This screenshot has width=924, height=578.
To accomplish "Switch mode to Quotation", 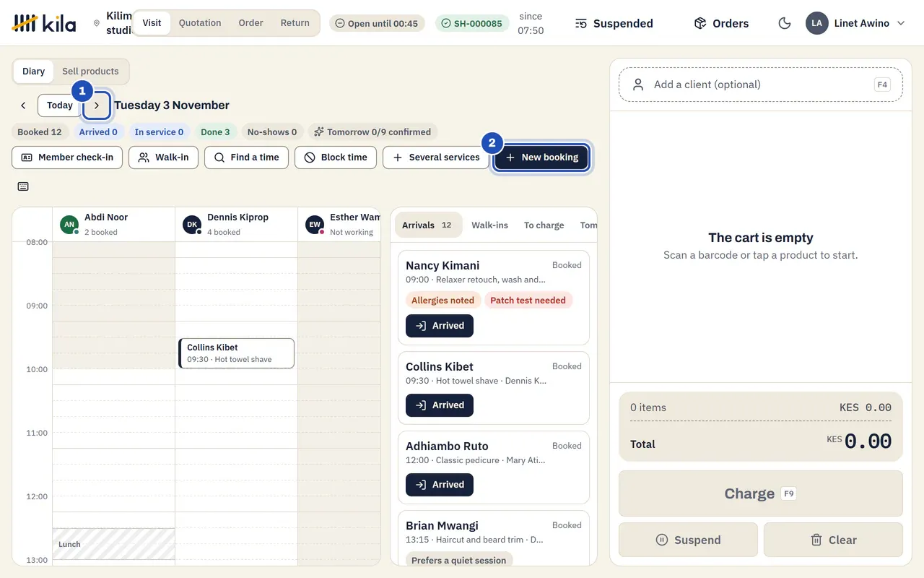I will 200,23.
